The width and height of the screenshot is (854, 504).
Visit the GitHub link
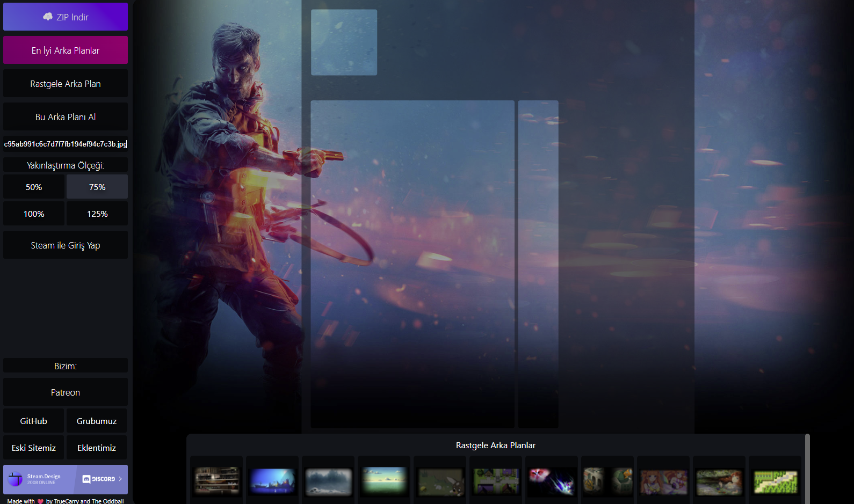(x=33, y=421)
